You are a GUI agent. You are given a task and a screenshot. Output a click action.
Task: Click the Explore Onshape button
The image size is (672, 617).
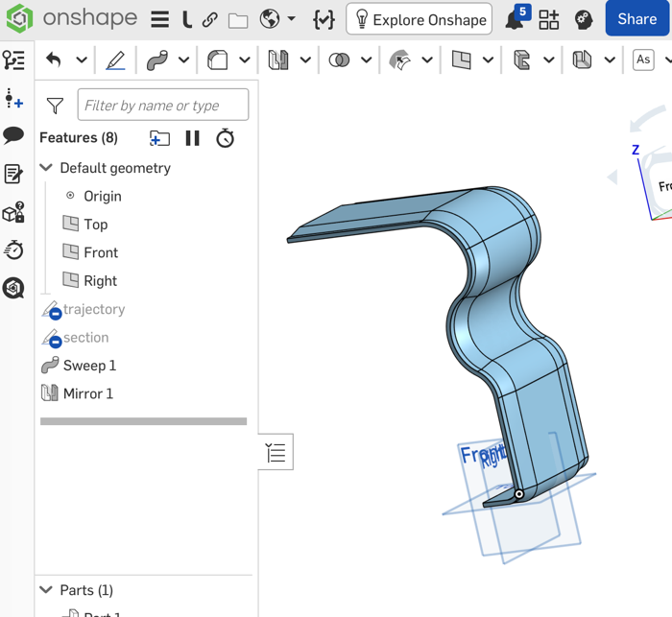pyautogui.click(x=420, y=19)
